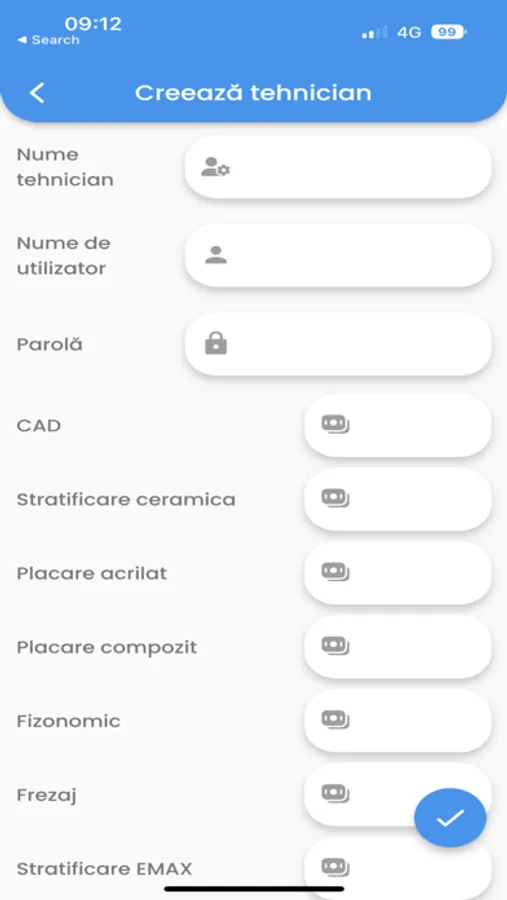Screen dimensions: 507x900
Task: Click the money icon beside Placare compozit
Action: (335, 646)
